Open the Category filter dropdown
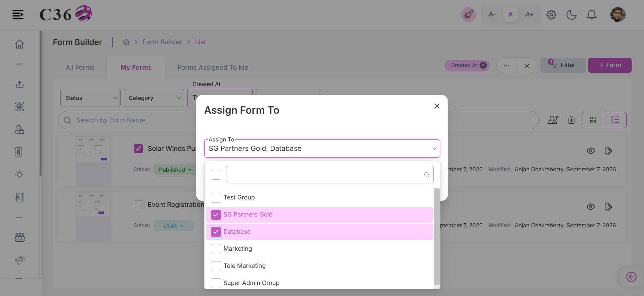The width and height of the screenshot is (644, 296). coord(154,98)
